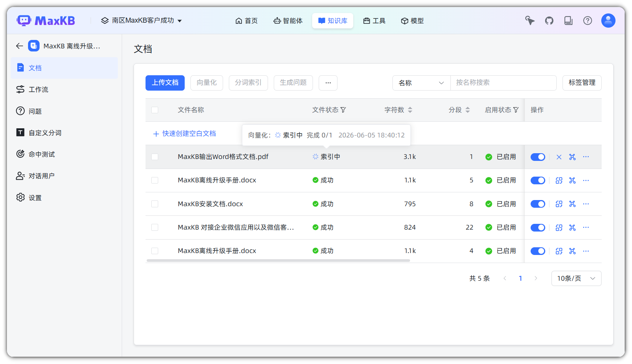Check the box for MaxKB输出Word格式文档.pdf
Screen dimensions: 632x364
[155, 157]
